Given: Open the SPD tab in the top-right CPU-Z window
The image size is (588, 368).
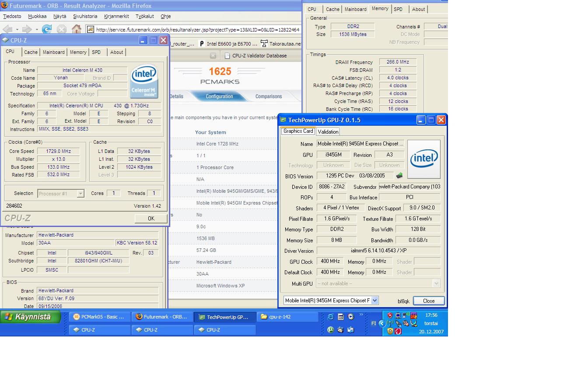Looking at the screenshot, I should [398, 9].
